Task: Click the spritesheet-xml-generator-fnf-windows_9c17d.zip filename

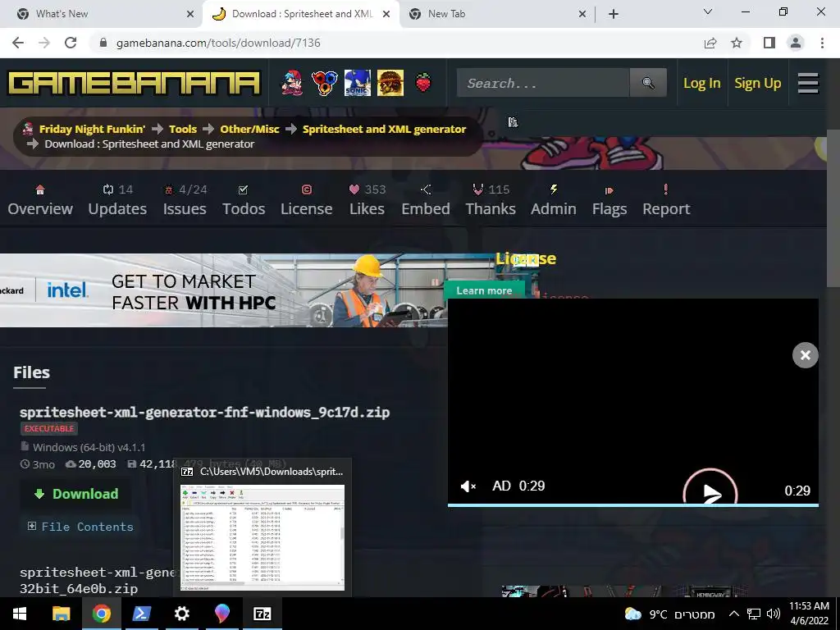Action: tap(204, 412)
